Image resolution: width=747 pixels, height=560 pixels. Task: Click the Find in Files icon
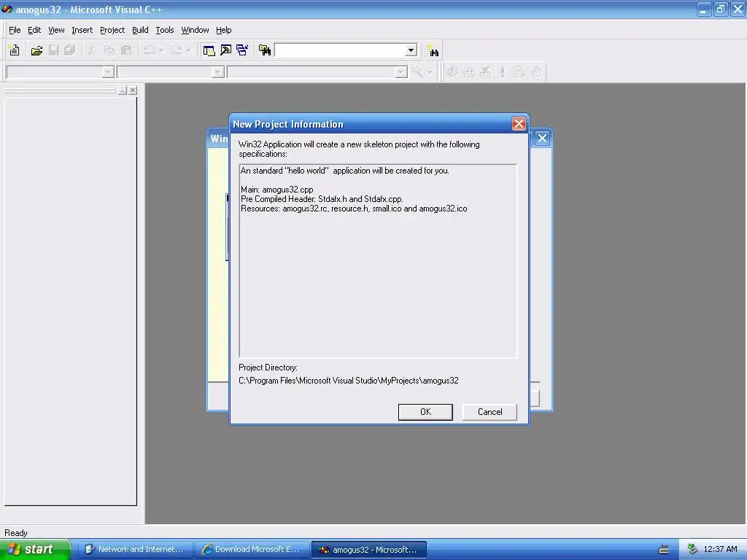(265, 50)
